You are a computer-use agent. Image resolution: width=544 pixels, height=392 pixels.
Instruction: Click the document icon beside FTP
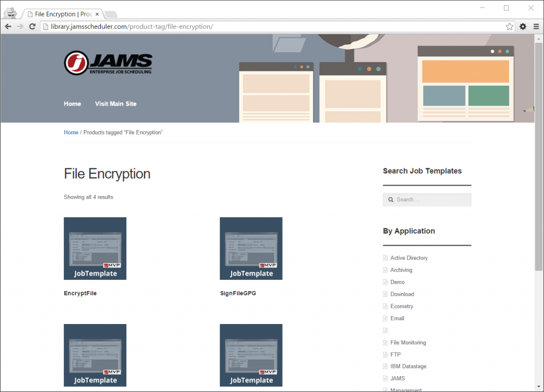[x=385, y=354]
